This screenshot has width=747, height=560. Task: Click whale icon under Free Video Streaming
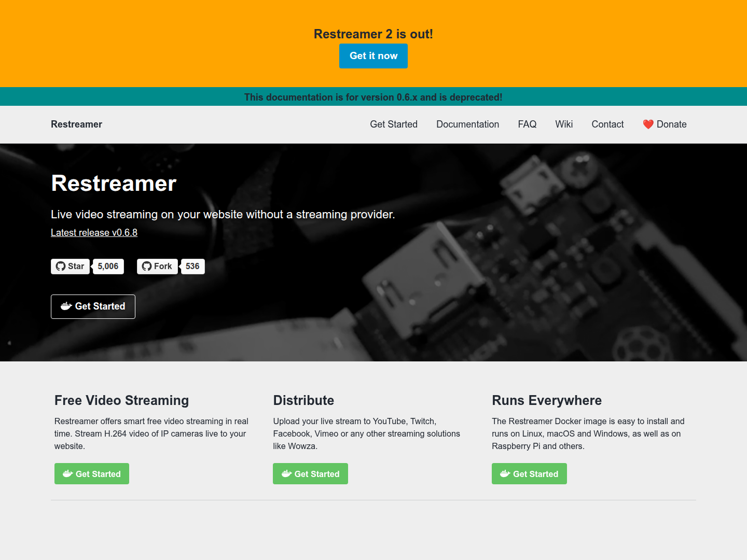click(x=68, y=474)
